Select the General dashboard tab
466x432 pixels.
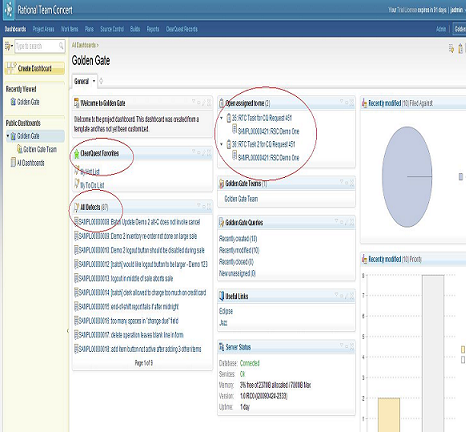[81, 81]
